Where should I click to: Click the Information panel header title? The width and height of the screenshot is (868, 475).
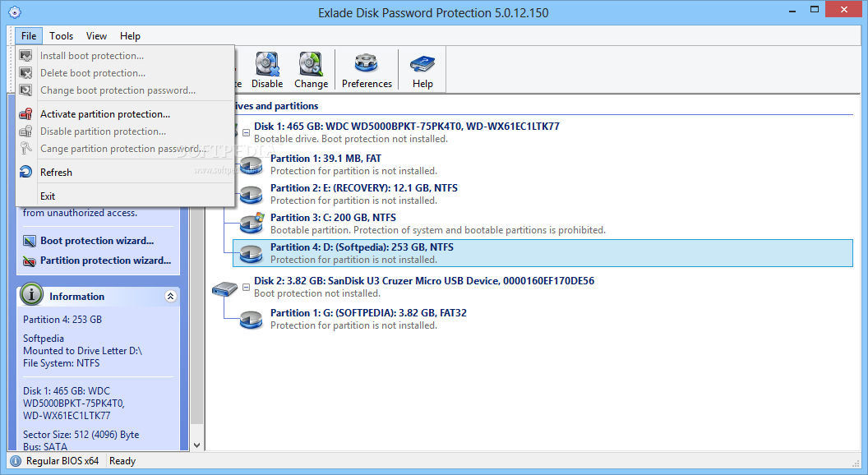[77, 296]
